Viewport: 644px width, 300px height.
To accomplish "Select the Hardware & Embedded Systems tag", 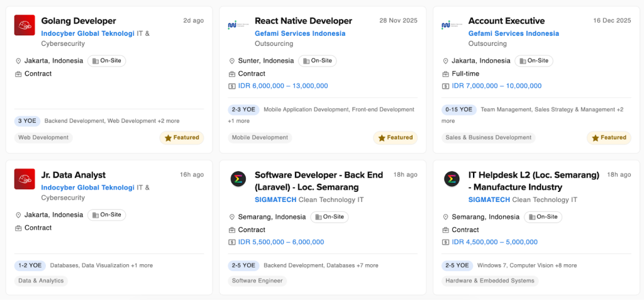I will 490,281.
